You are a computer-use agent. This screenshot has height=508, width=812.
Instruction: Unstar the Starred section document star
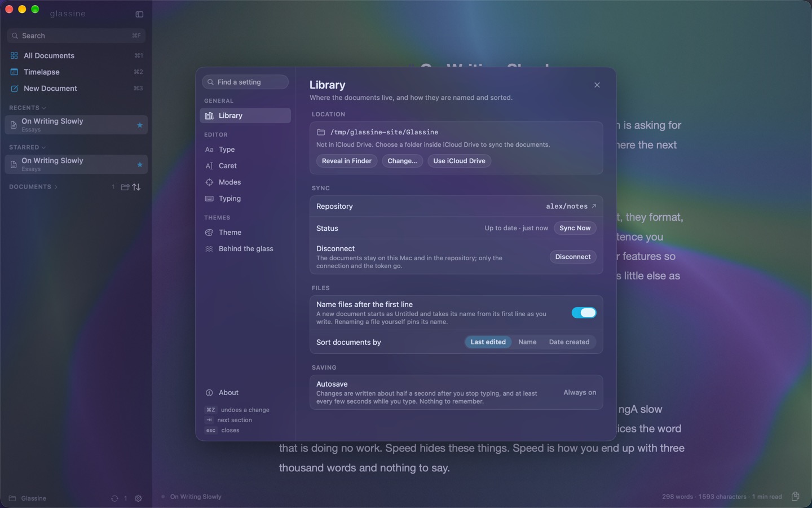pyautogui.click(x=140, y=164)
